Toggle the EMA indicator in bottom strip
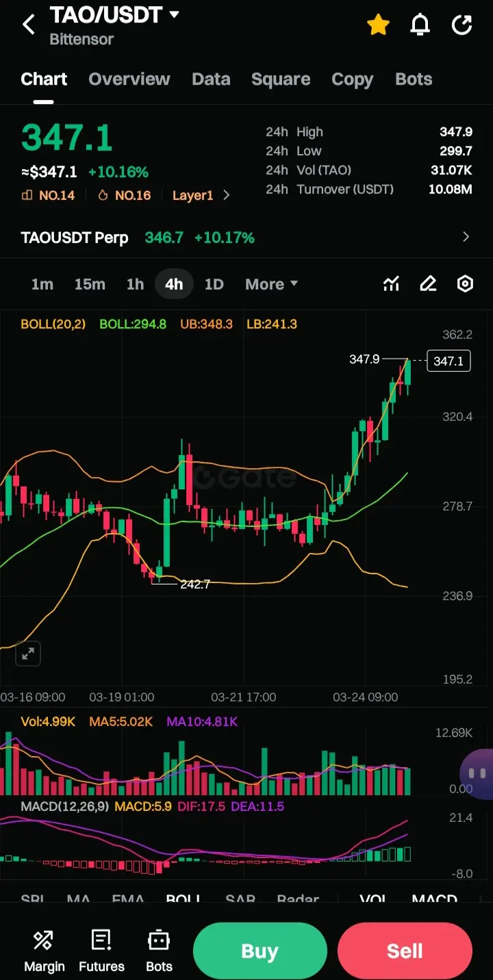The height and width of the screenshot is (980, 493). 128,899
